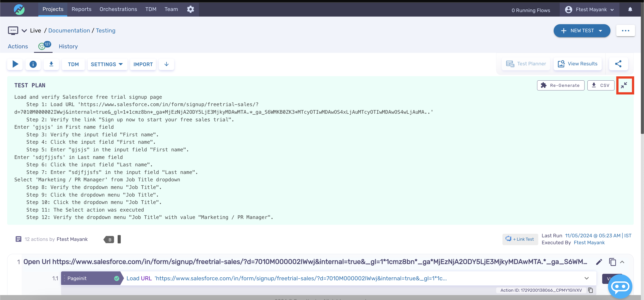Click the TEST PLAN heading
Image resolution: width=644 pixels, height=300 pixels.
pos(30,85)
